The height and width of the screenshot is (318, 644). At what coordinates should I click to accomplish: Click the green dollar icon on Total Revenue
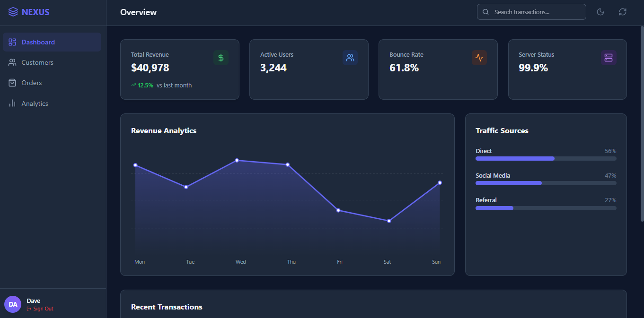click(x=221, y=57)
